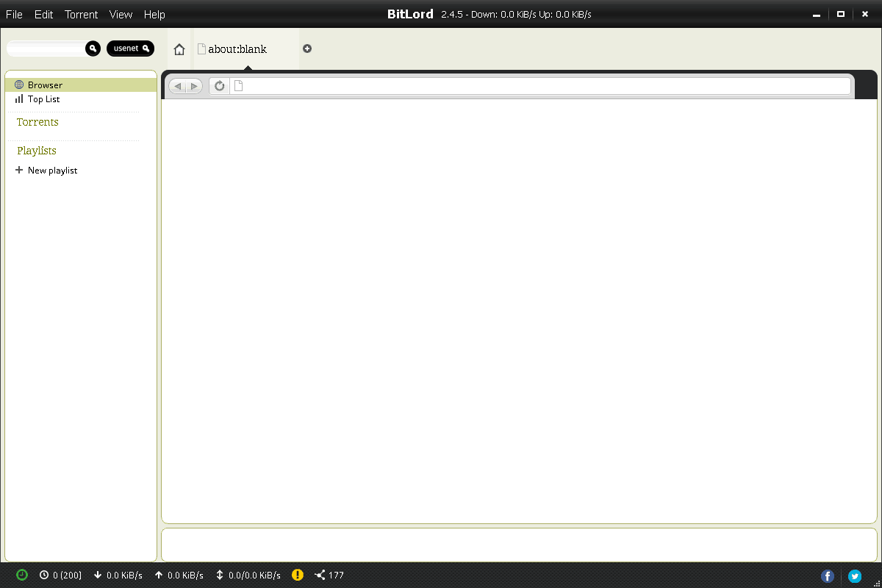Go to the Home page icon
Image resolution: width=882 pixels, height=588 pixels.
pyautogui.click(x=179, y=49)
